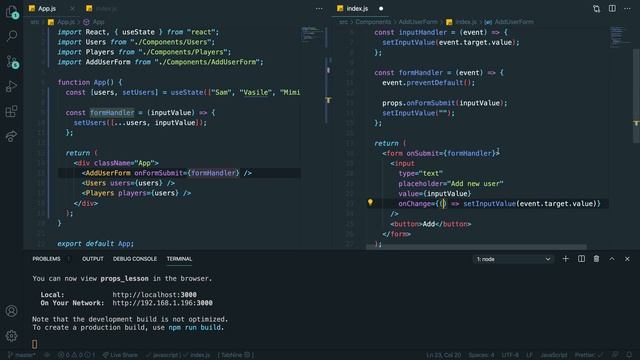Open the OUTPUT panel tab
The height and width of the screenshot is (360, 640).
click(93, 259)
